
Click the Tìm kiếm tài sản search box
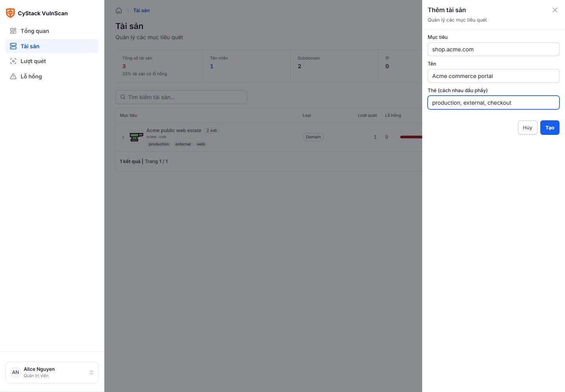[181, 97]
